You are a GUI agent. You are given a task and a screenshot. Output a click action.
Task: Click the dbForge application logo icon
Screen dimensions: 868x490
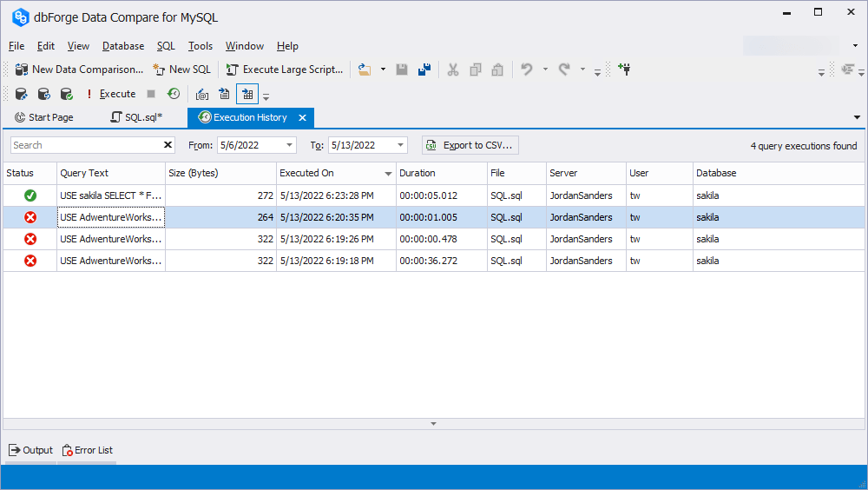pyautogui.click(x=21, y=17)
